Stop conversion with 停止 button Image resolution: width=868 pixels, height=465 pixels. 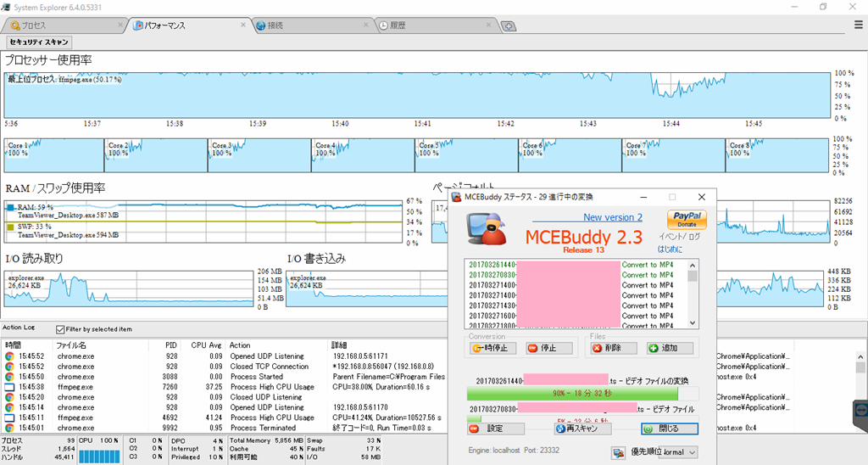point(549,348)
